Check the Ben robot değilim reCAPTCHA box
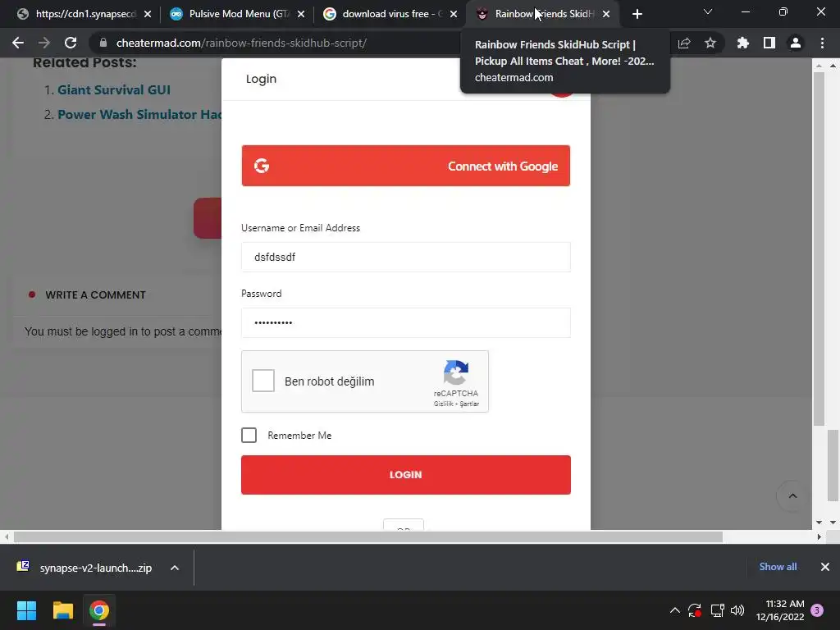Screen dimensions: 840x630 pyautogui.click(x=263, y=381)
